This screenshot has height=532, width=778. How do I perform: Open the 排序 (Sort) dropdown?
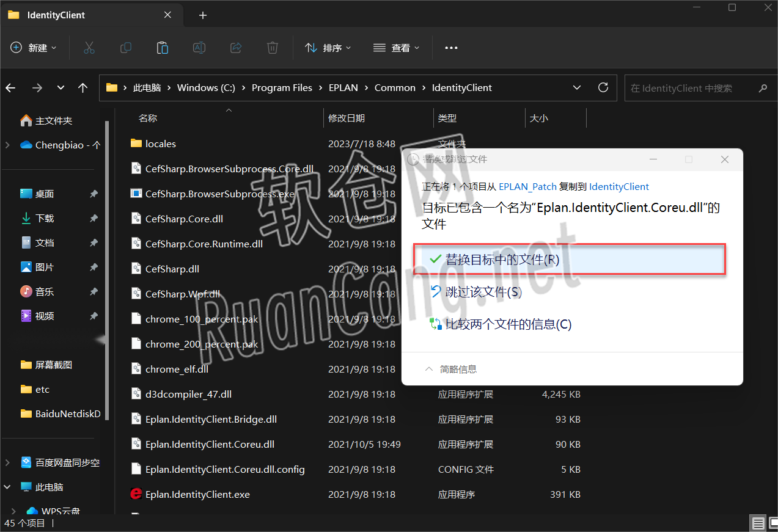pyautogui.click(x=328, y=47)
